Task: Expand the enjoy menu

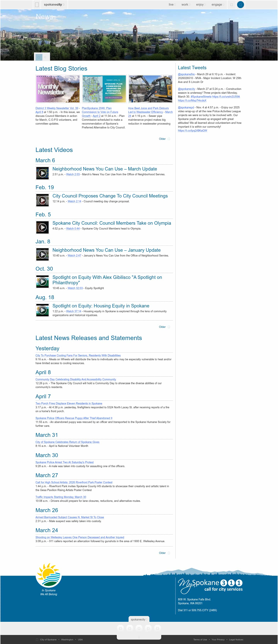Action: pos(201,4)
